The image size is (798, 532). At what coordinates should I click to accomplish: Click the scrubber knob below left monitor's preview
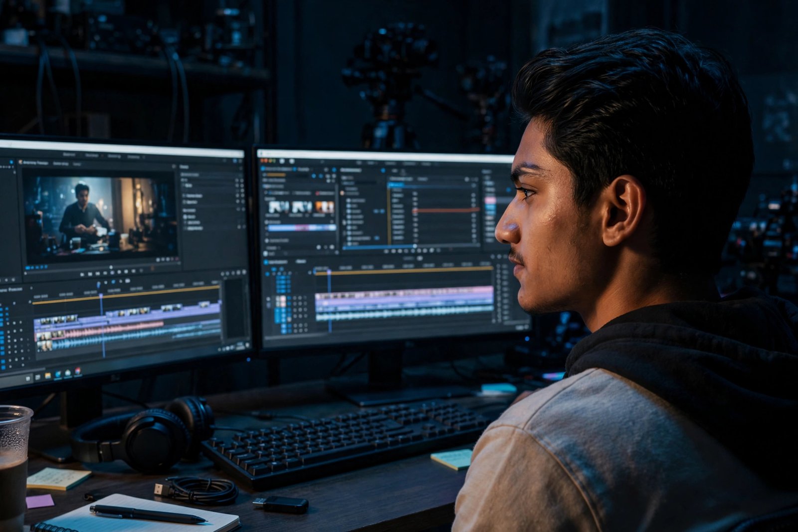(x=111, y=268)
